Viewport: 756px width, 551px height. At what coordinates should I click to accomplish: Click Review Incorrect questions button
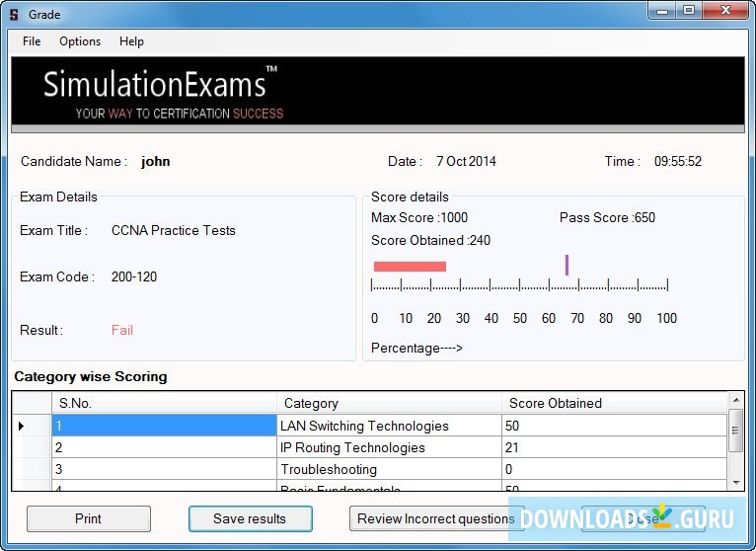tap(436, 518)
